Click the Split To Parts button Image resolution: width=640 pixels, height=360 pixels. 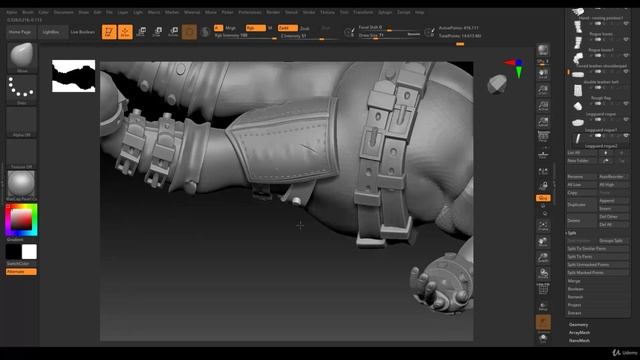(598, 256)
